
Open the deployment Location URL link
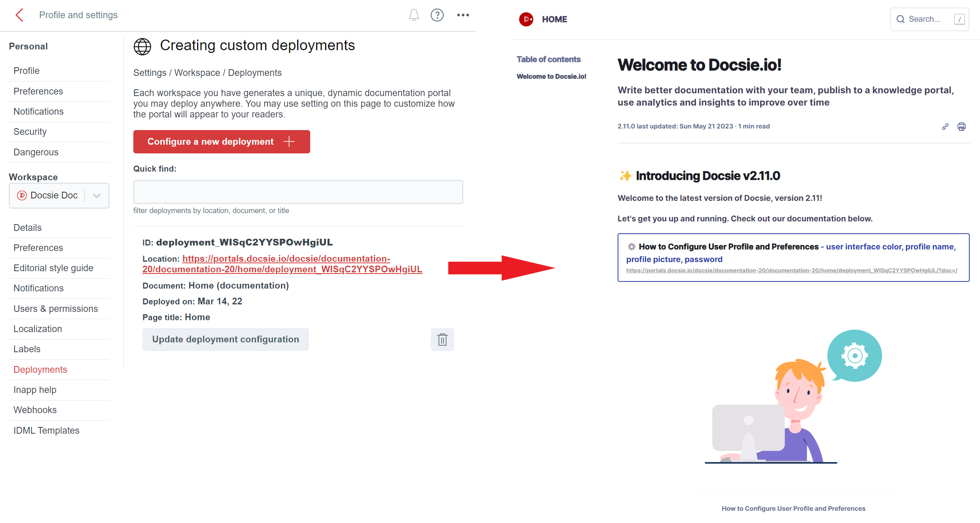coord(282,264)
